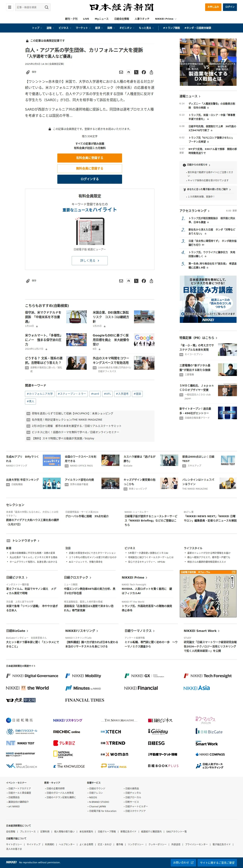Viewport: 243px width, 868px height.
Task: Open the Myニュース menu item
Action: 102,19
